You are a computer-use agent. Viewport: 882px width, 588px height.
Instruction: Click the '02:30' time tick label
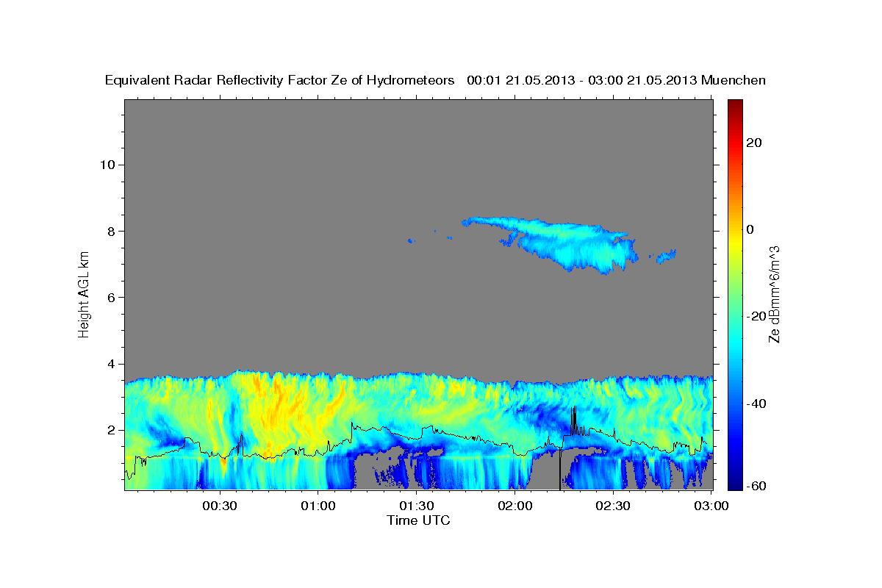[613, 506]
